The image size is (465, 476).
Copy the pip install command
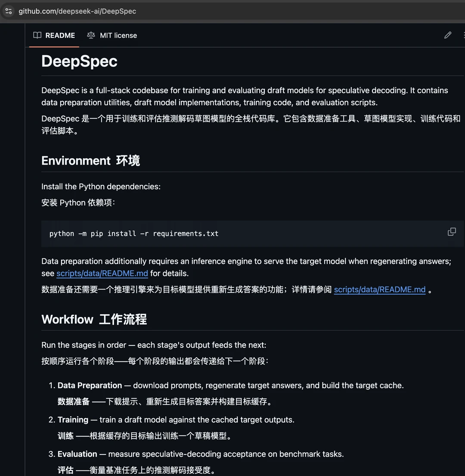click(452, 232)
